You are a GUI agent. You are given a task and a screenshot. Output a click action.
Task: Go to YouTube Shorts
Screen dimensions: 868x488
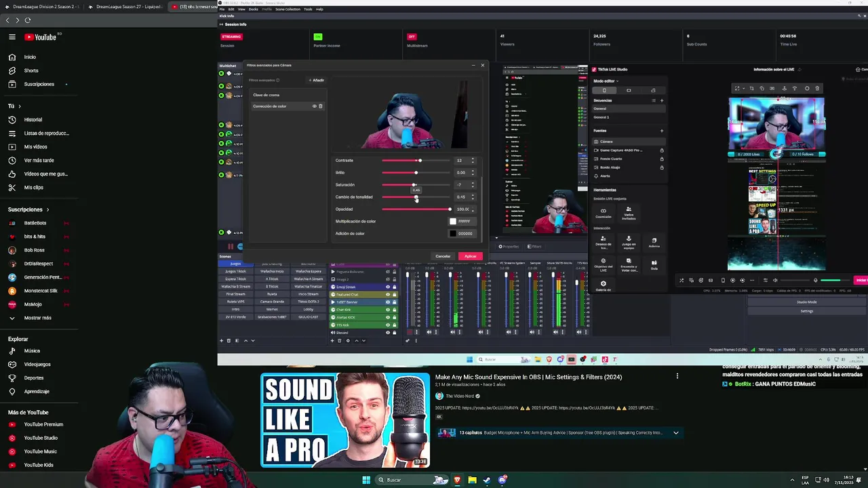pos(31,70)
